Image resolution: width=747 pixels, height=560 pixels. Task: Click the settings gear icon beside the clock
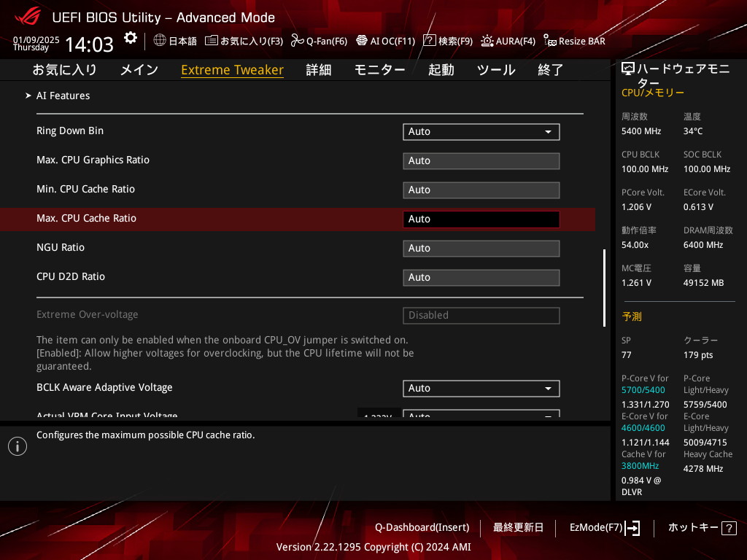(x=130, y=38)
